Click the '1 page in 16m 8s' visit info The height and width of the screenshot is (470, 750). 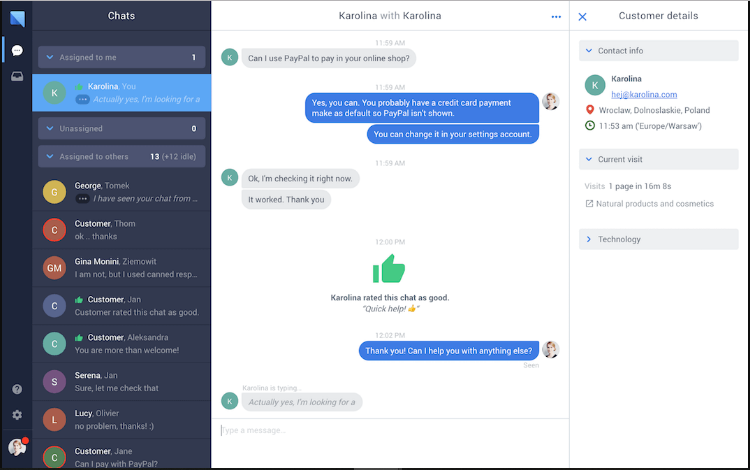640,186
